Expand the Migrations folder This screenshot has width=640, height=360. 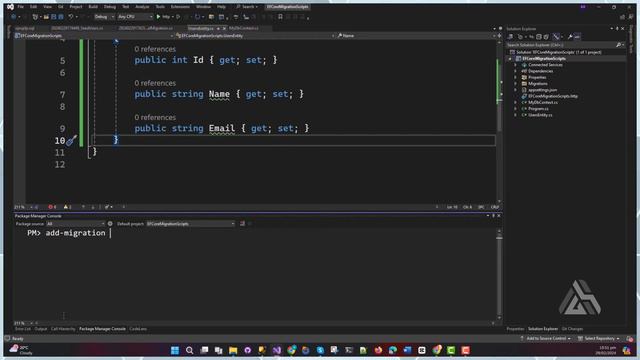516,84
